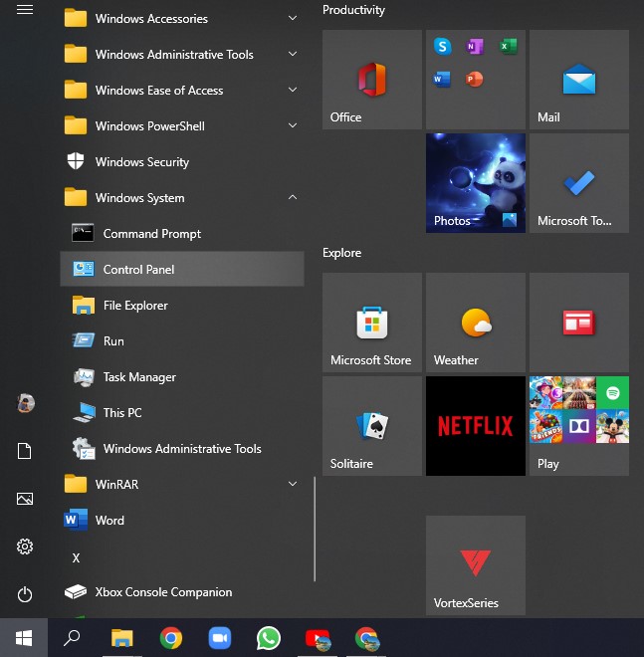Image resolution: width=644 pixels, height=657 pixels.
Task: Open Control Panel from Windows System
Action: (x=182, y=269)
